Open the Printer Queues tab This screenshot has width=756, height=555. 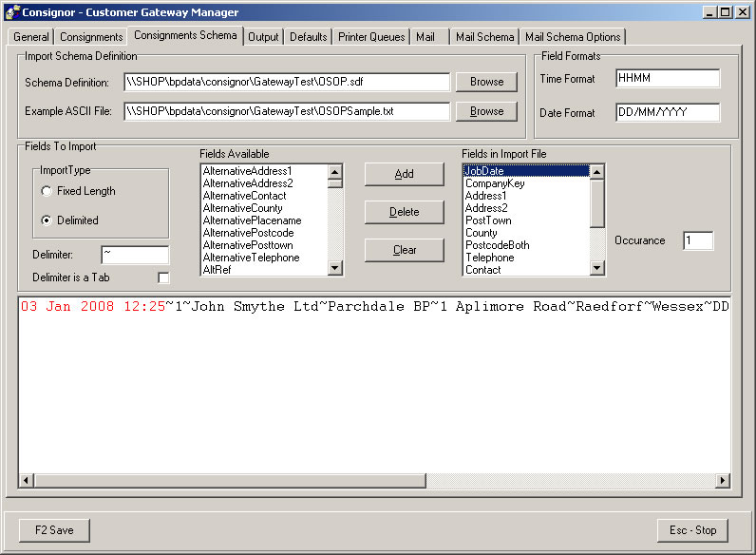click(371, 37)
